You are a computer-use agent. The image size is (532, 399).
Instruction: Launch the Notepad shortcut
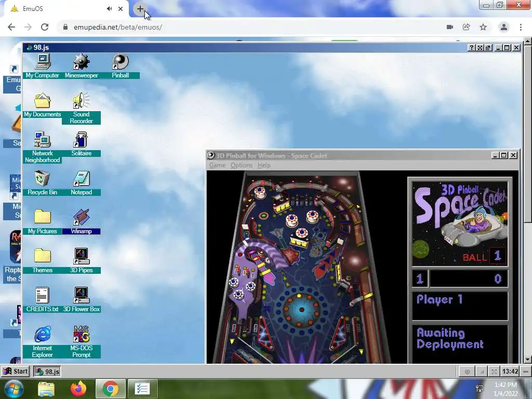click(82, 183)
